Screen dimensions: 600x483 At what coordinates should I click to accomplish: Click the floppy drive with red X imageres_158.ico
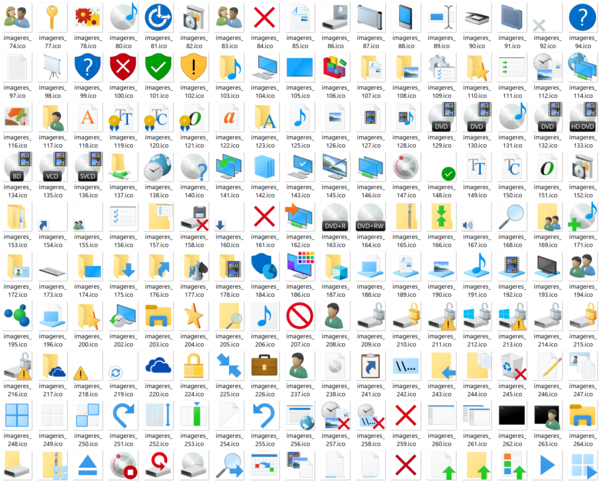coord(194,217)
